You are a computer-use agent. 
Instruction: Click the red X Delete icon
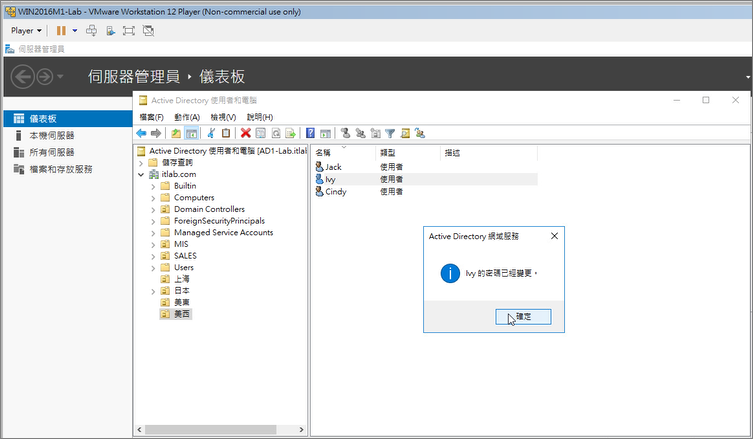point(246,134)
